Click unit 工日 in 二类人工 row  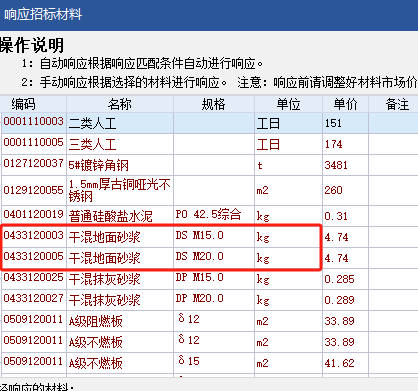[288, 123]
